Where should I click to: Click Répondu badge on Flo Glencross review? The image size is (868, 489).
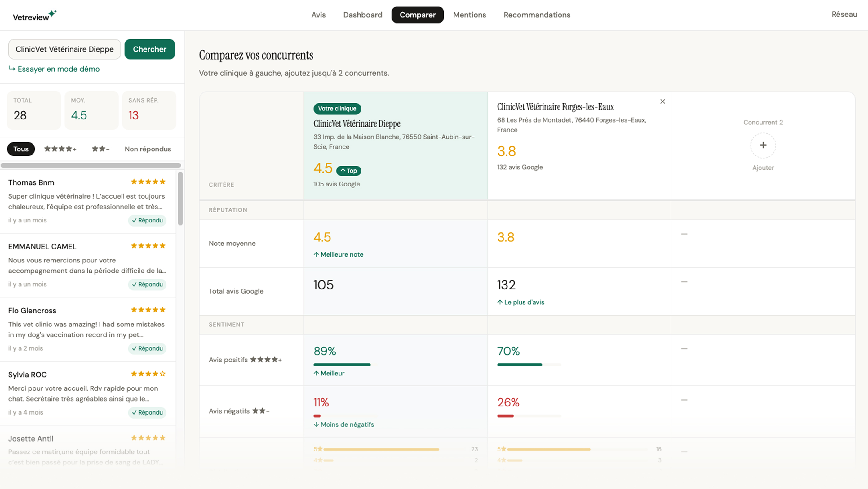coord(147,349)
